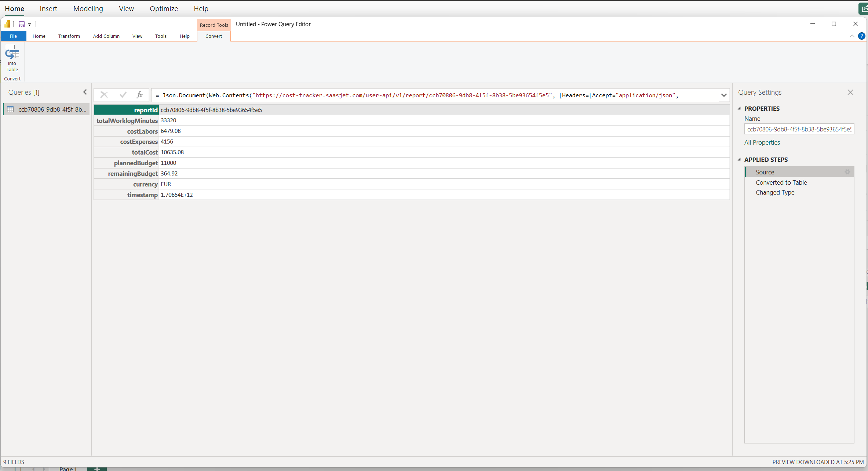Switch to the Convert tab under Record Tools
Screen dimensions: 868x471
(x=214, y=36)
